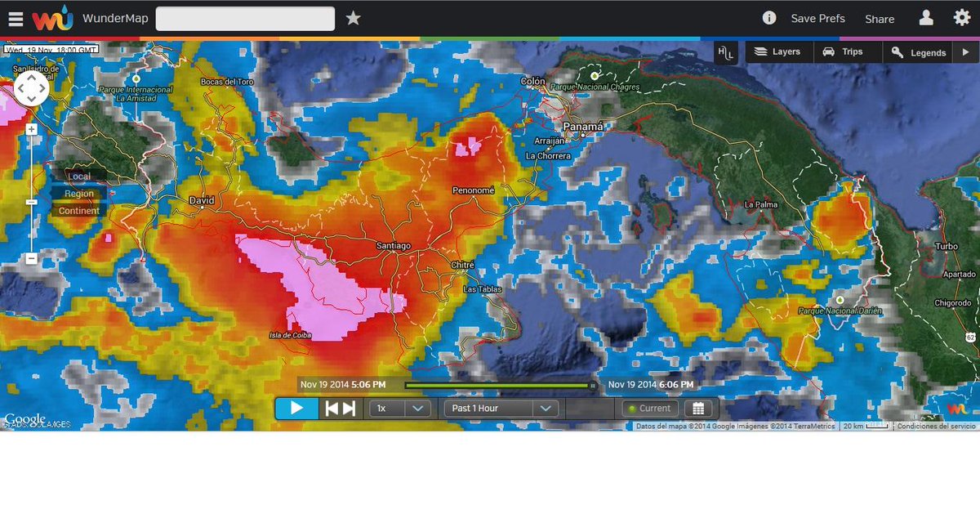Enable the Current radar mode
This screenshot has width=980, height=514.
649,408
